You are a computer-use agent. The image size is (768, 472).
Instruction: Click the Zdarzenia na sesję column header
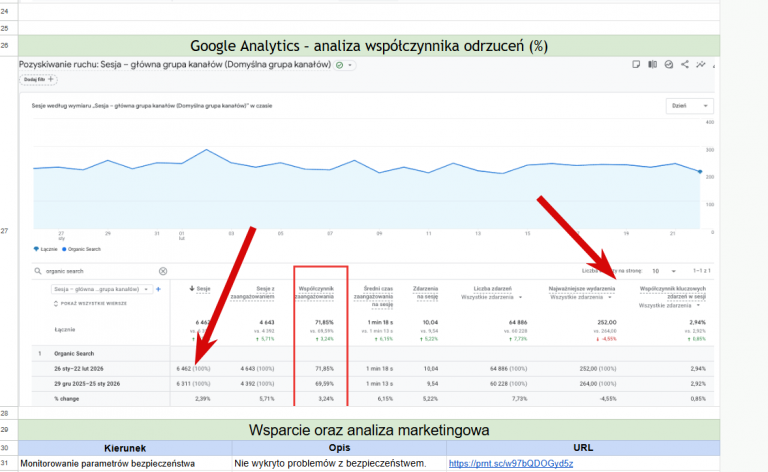pyautogui.click(x=425, y=292)
